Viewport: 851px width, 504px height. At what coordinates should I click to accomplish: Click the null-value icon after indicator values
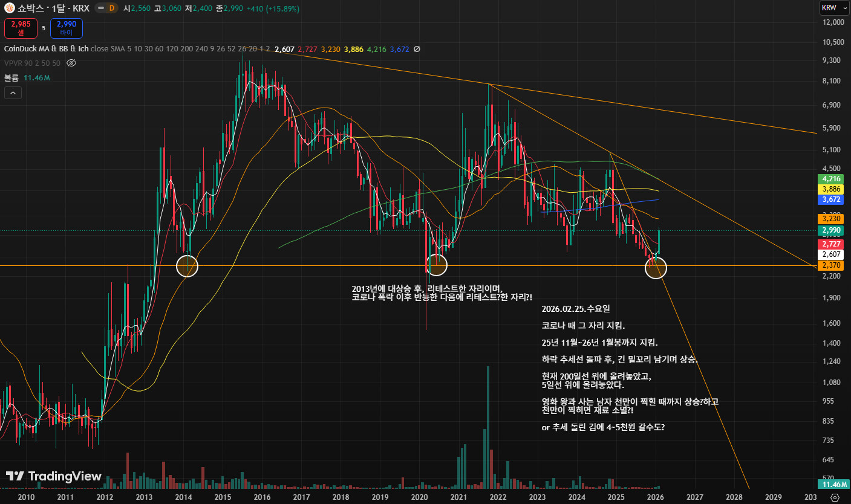[x=417, y=49]
